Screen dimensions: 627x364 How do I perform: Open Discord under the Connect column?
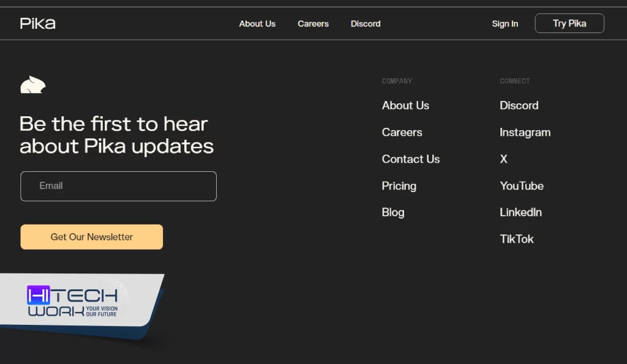[x=519, y=105]
